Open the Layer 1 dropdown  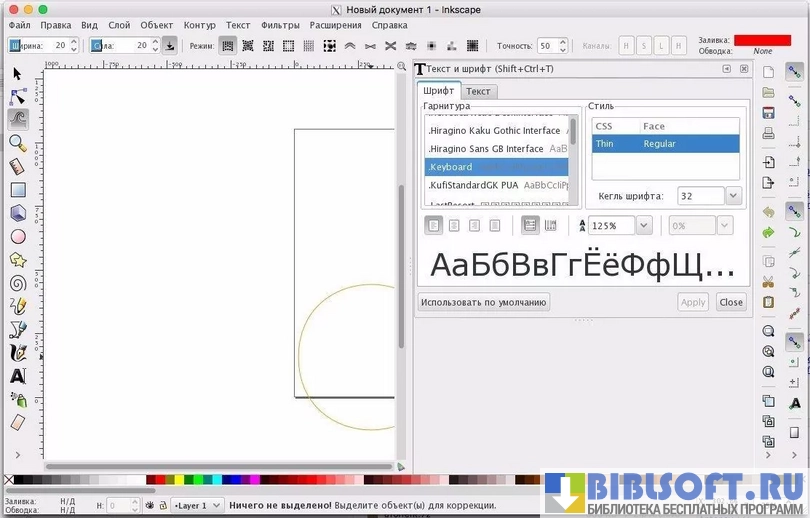pyautogui.click(x=196, y=506)
